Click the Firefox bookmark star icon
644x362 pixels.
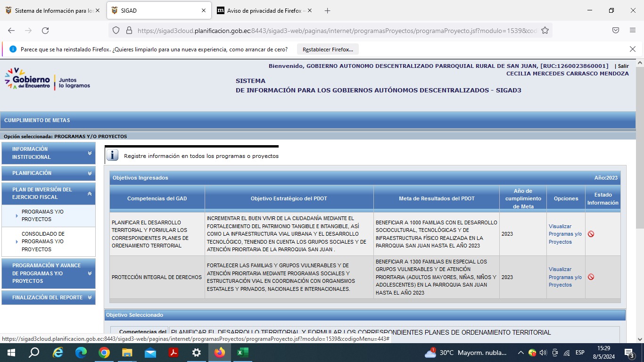point(545,31)
